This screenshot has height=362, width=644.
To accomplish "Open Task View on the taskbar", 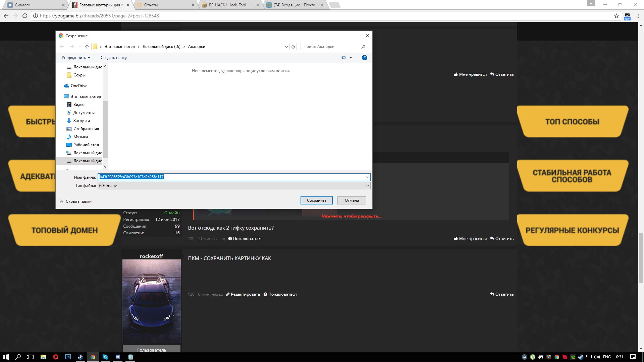I will pyautogui.click(x=31, y=357).
